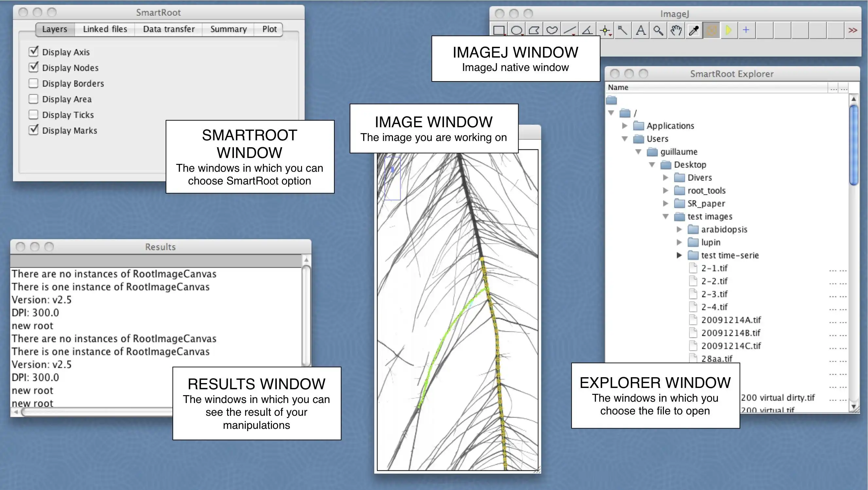Select the Text tool
The image size is (868, 490).
(641, 30)
